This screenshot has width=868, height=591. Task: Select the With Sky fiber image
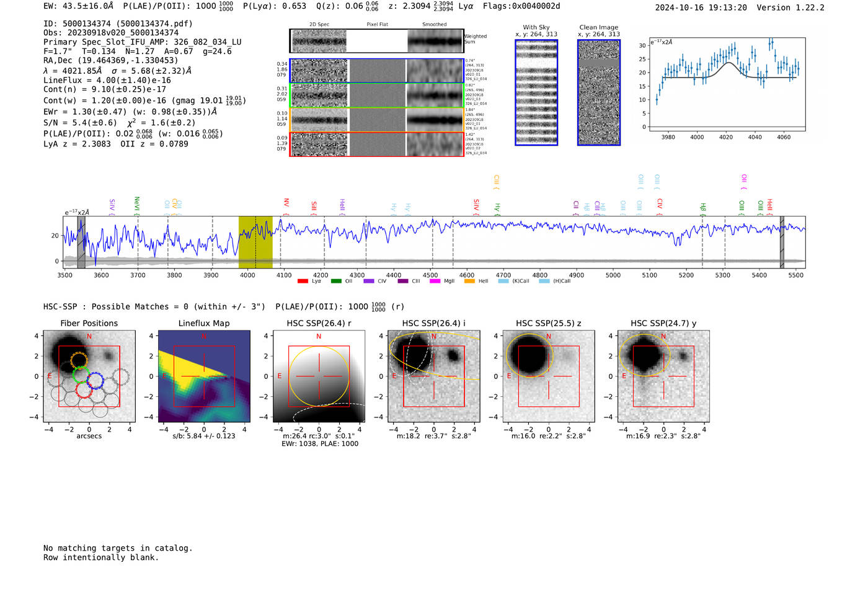click(536, 92)
